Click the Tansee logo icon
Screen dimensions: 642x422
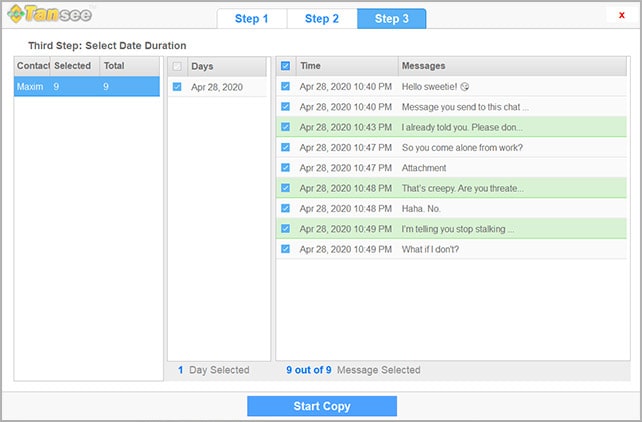[x=16, y=17]
